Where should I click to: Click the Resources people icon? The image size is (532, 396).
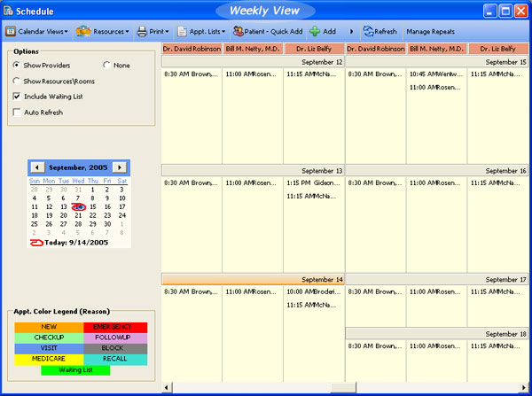84,31
